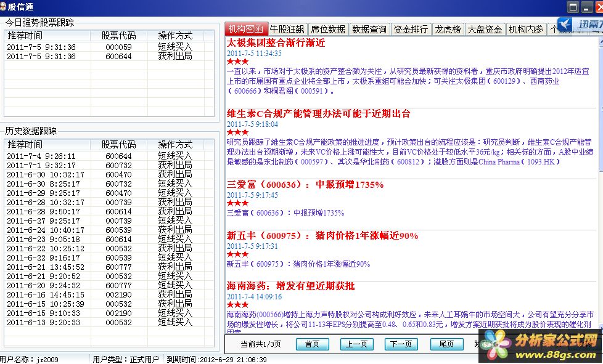Click the 推荐时间 header in history tracking table
603x364 pixels.
(x=47, y=145)
